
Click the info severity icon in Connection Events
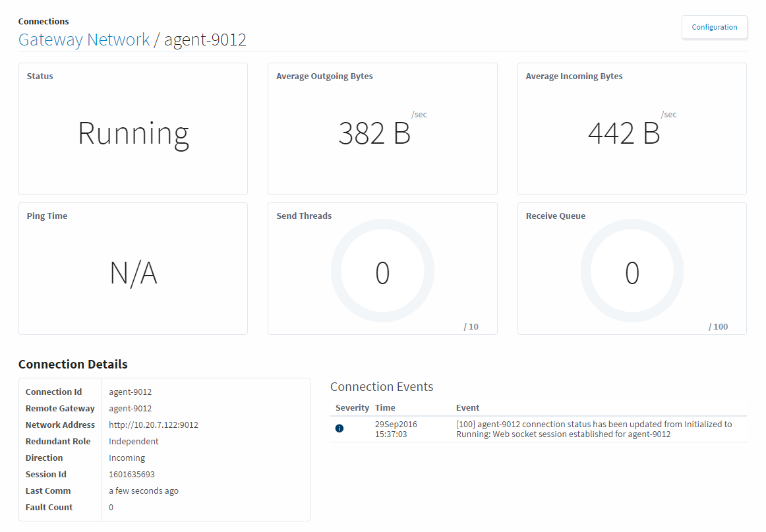pos(339,429)
